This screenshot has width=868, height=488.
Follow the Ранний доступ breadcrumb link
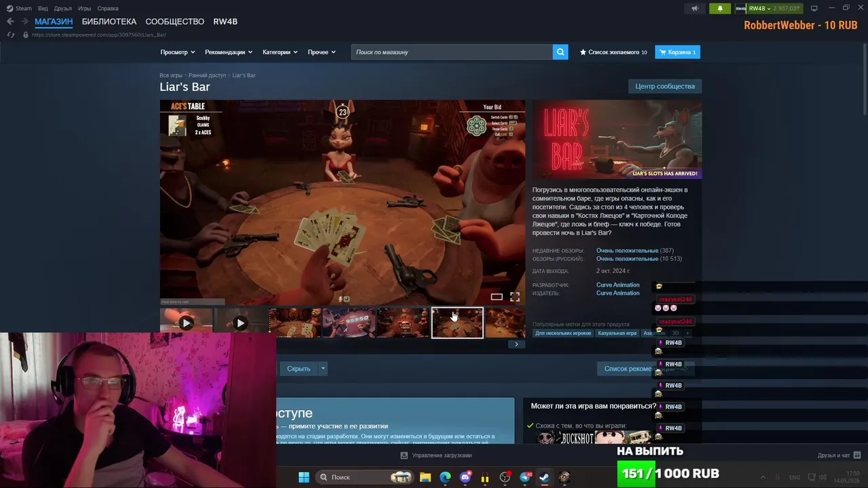[208, 75]
